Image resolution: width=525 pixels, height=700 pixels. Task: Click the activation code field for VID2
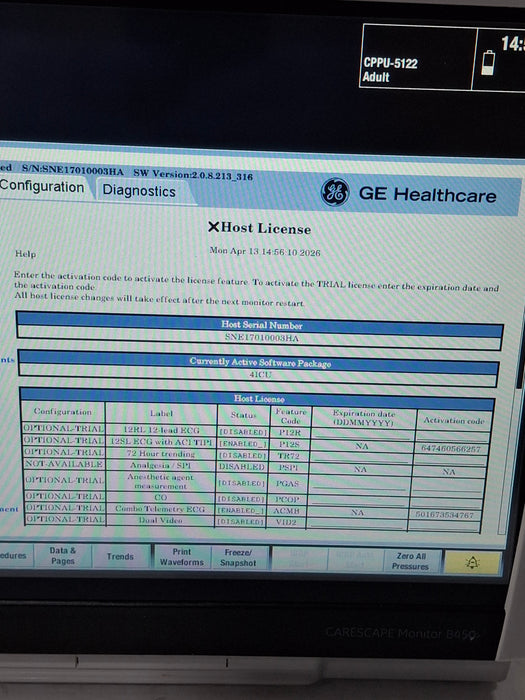444,525
